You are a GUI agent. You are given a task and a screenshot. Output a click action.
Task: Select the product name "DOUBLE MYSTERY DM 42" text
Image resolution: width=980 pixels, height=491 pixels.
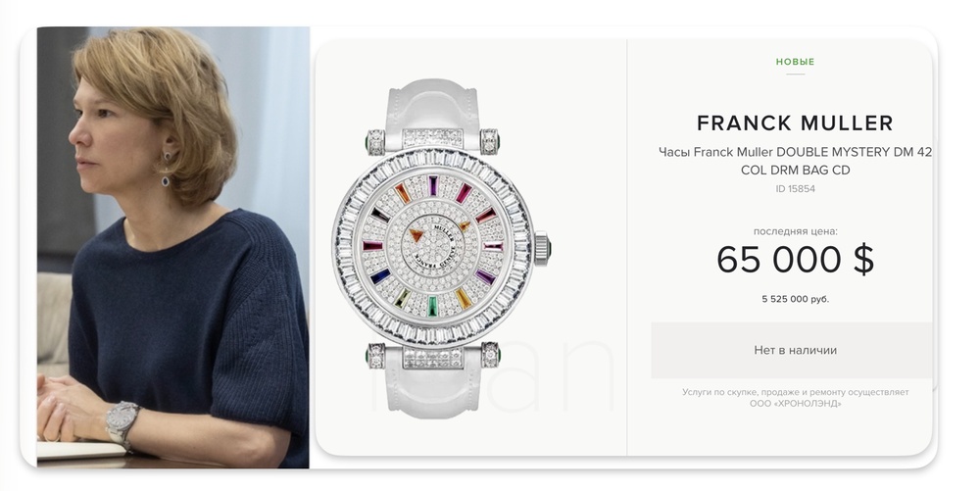tap(854, 152)
